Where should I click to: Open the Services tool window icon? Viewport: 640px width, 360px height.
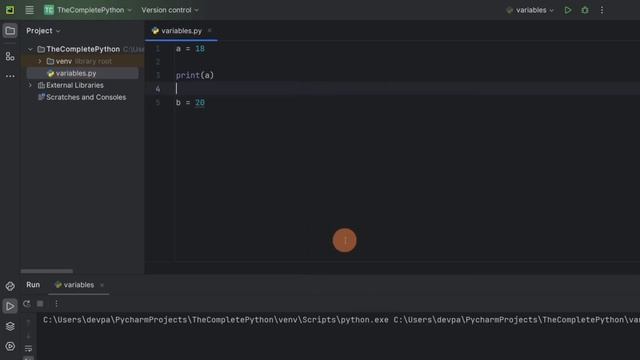point(10,346)
